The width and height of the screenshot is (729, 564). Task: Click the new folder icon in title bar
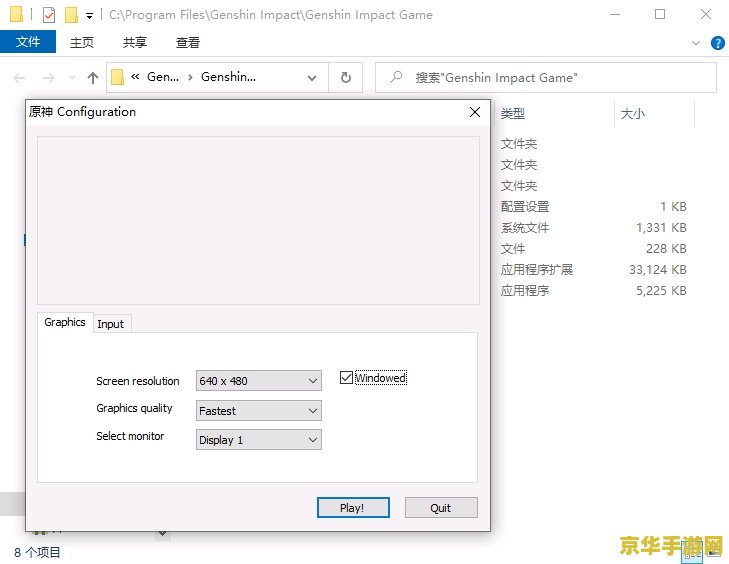coord(71,15)
